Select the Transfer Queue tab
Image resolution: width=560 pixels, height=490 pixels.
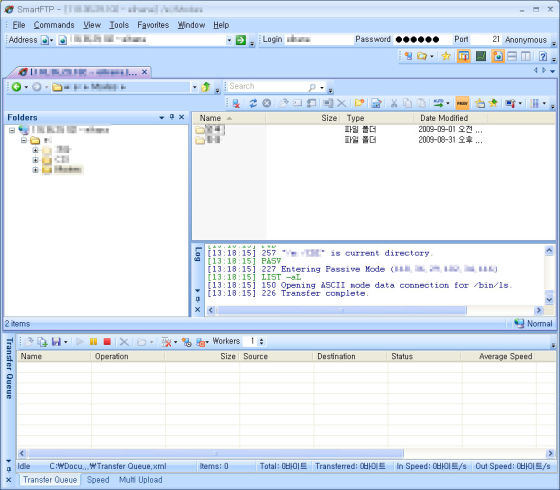pyautogui.click(x=50, y=480)
